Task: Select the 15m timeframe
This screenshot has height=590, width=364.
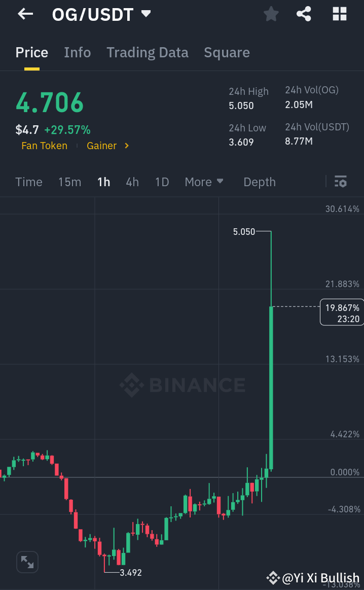Action: pos(70,182)
